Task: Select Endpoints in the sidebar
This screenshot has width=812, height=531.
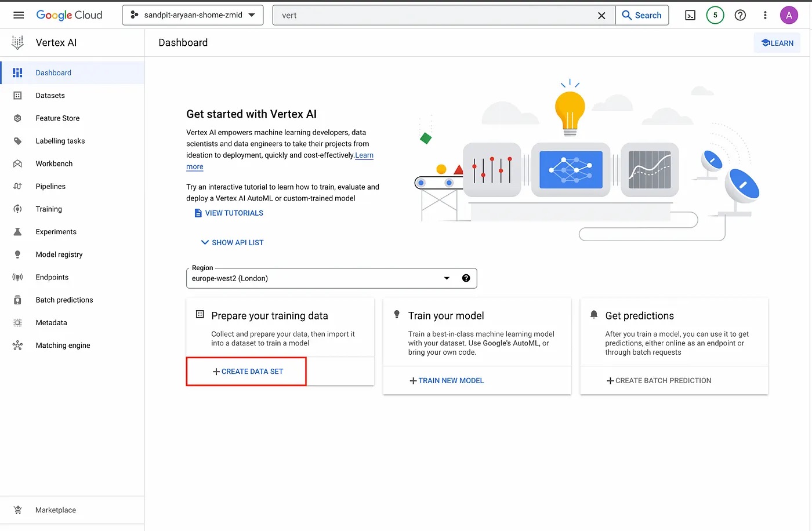Action: click(x=52, y=277)
